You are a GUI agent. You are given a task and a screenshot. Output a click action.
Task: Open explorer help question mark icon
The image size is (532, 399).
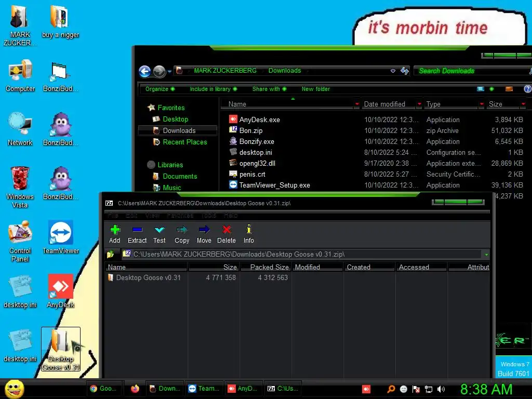click(x=528, y=89)
